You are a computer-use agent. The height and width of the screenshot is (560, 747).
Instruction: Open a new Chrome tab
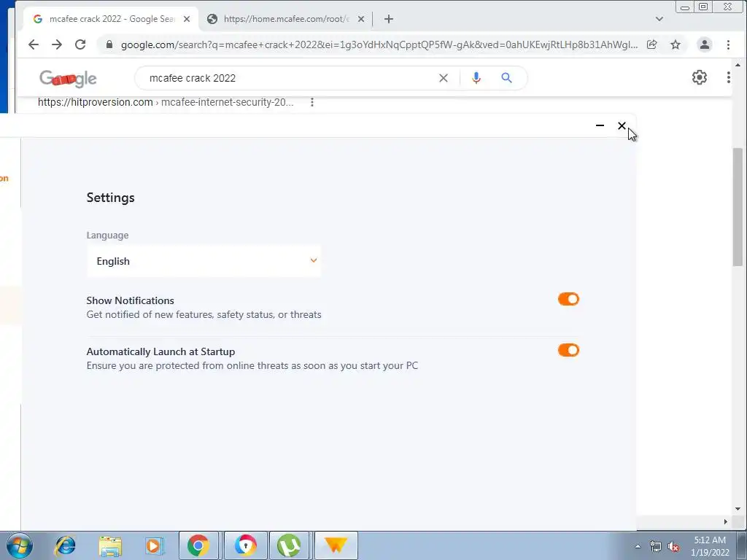pos(388,19)
